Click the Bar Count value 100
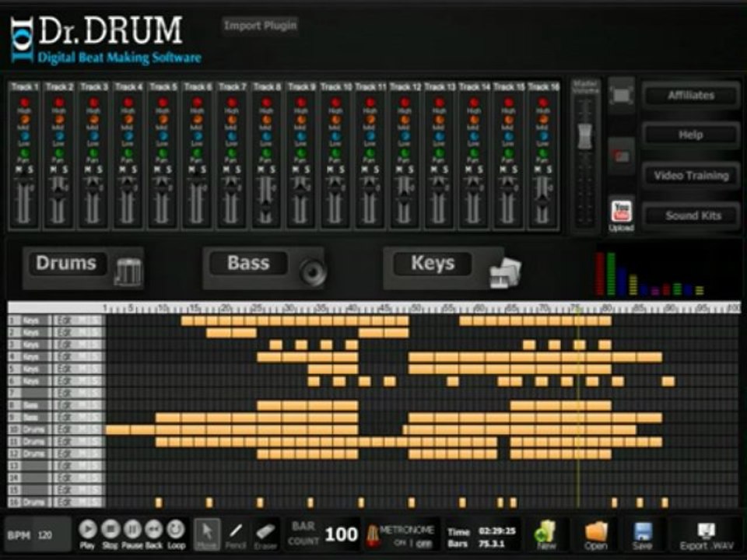This screenshot has height=560, width=747. click(x=341, y=534)
